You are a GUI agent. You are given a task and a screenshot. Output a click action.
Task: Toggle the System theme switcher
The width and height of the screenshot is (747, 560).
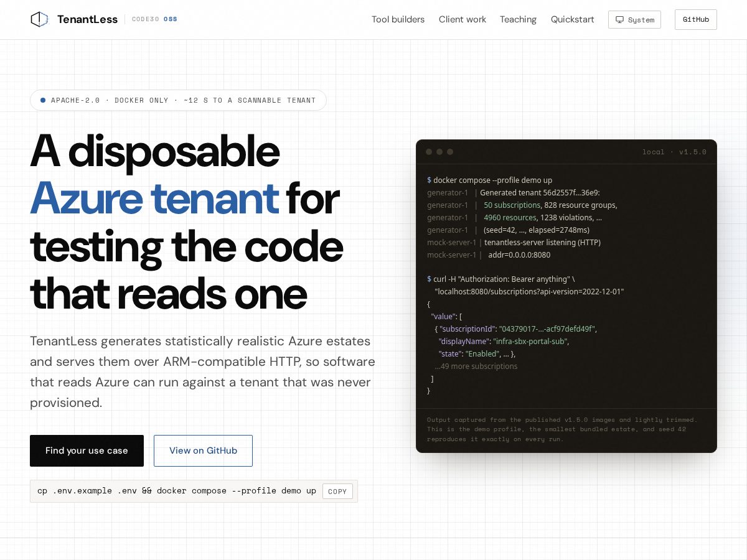tap(634, 19)
